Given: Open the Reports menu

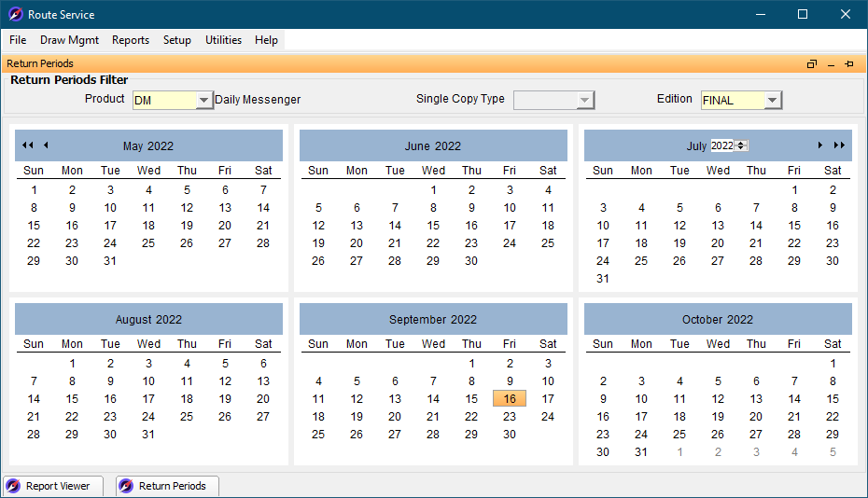Looking at the screenshot, I should [x=131, y=40].
